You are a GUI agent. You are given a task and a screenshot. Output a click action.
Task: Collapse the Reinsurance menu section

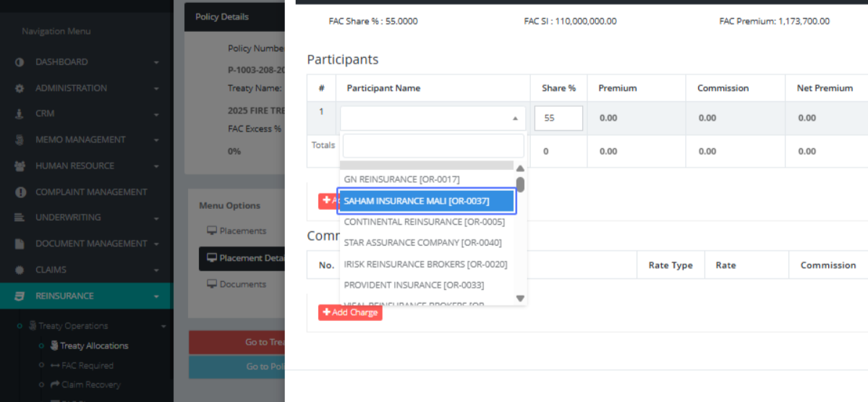point(156,296)
